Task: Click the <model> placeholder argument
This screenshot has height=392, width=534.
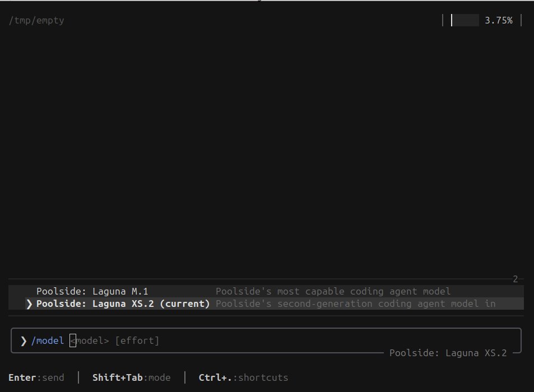Action: 89,340
